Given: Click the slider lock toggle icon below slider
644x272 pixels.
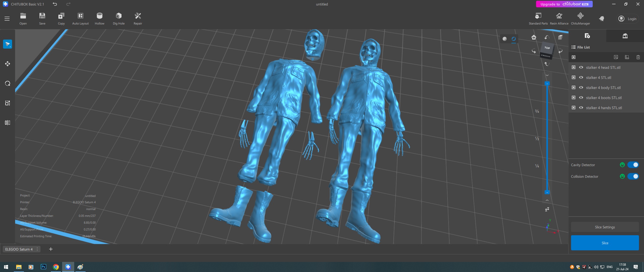Looking at the screenshot, I should (x=547, y=209).
